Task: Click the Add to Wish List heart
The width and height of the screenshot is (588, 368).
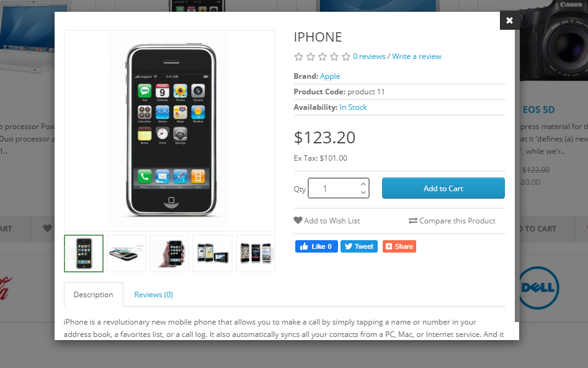Action: [x=298, y=220]
